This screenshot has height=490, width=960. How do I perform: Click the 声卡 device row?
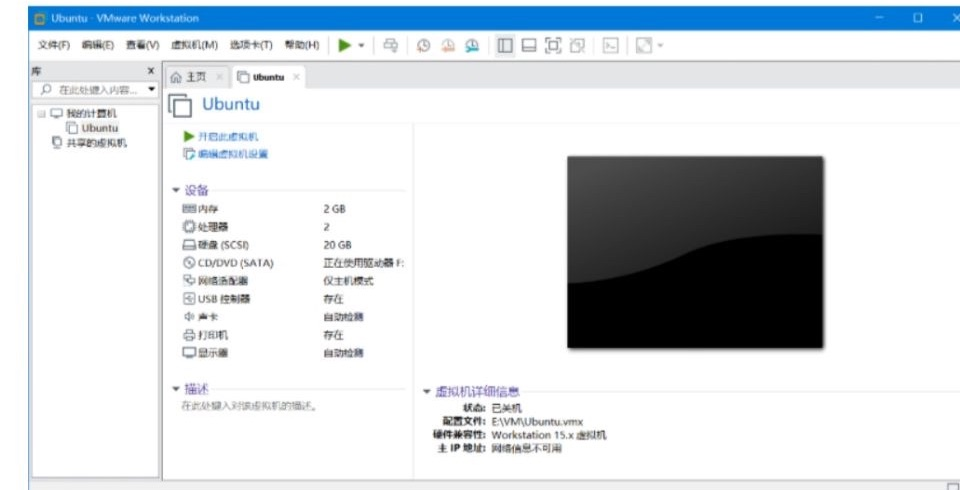click(293, 317)
